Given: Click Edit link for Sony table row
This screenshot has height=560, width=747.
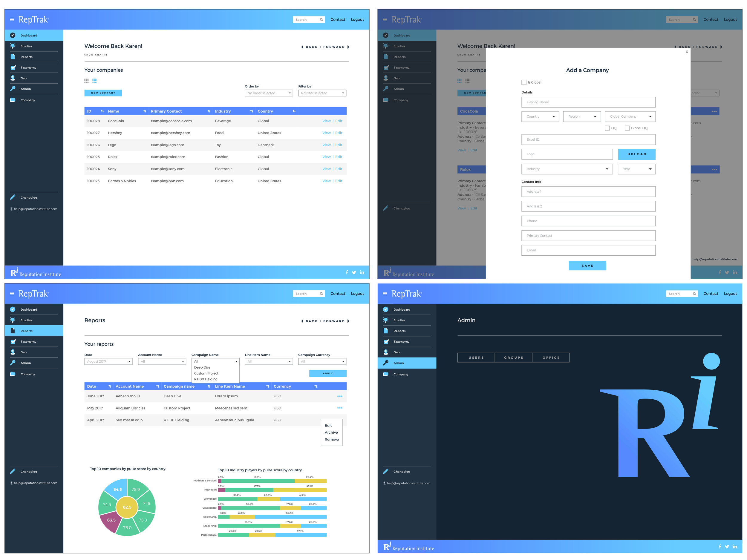Looking at the screenshot, I should click(339, 169).
